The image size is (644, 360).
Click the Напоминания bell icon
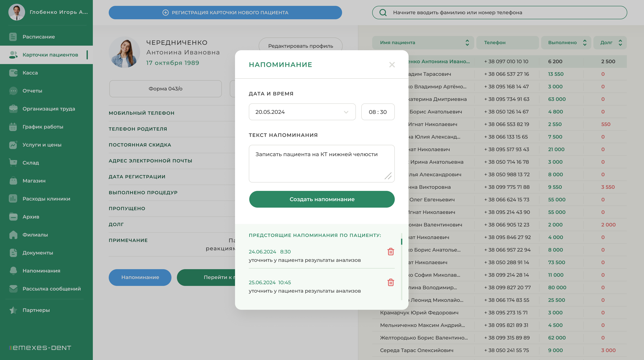tap(13, 271)
